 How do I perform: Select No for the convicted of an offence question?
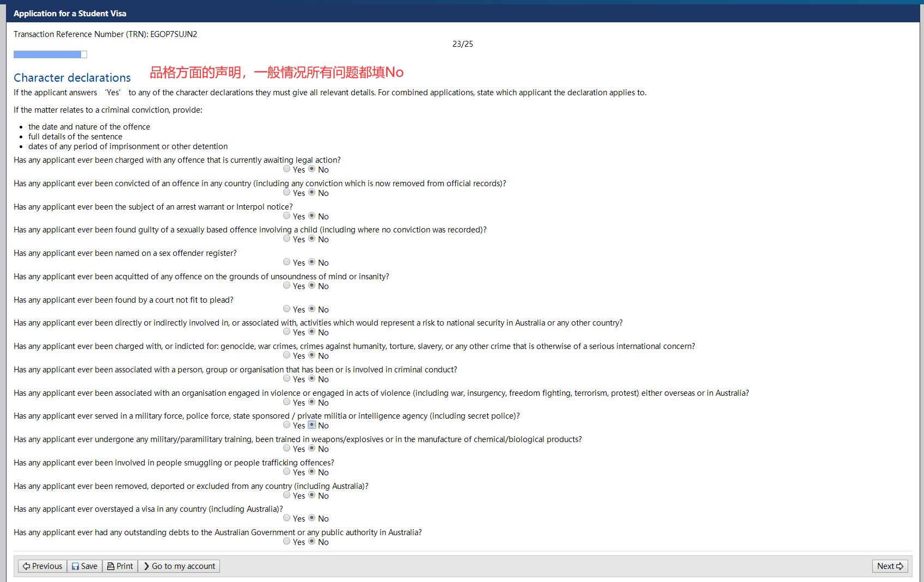click(x=311, y=192)
